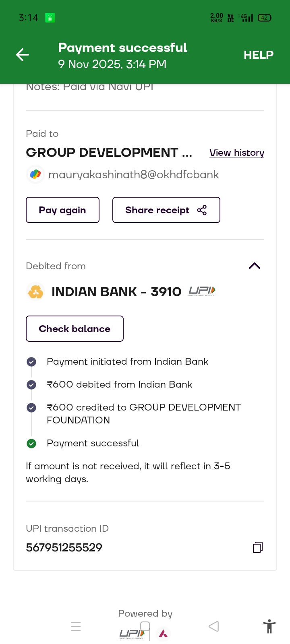Tap the green Payment successful checkmark
The height and width of the screenshot is (644, 290).
coord(31,444)
